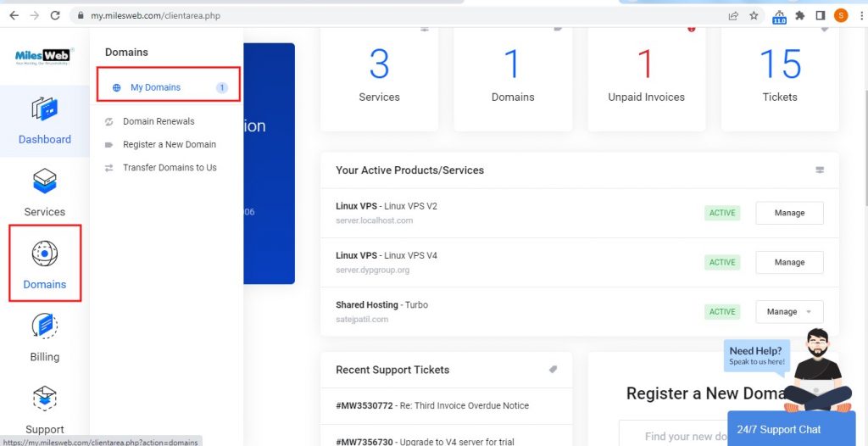Click the Linux VPS V2 service row
The image size is (868, 446).
coord(580,213)
